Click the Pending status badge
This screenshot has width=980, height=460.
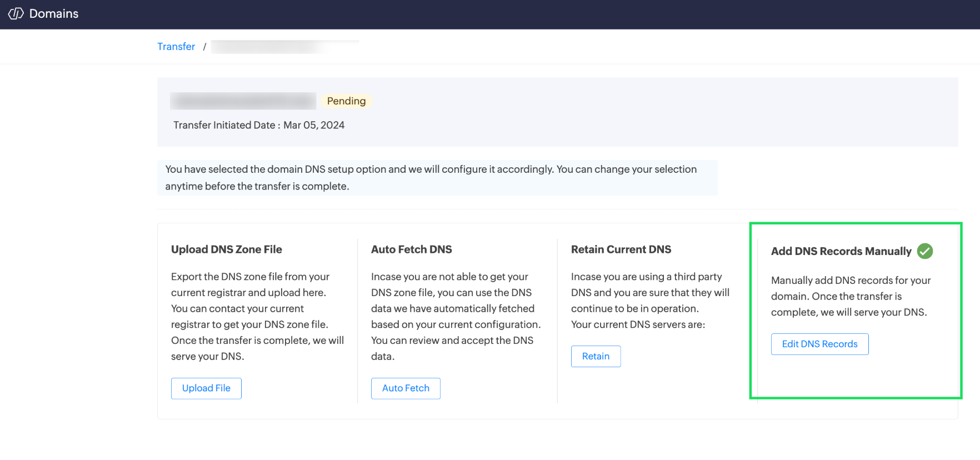point(346,101)
